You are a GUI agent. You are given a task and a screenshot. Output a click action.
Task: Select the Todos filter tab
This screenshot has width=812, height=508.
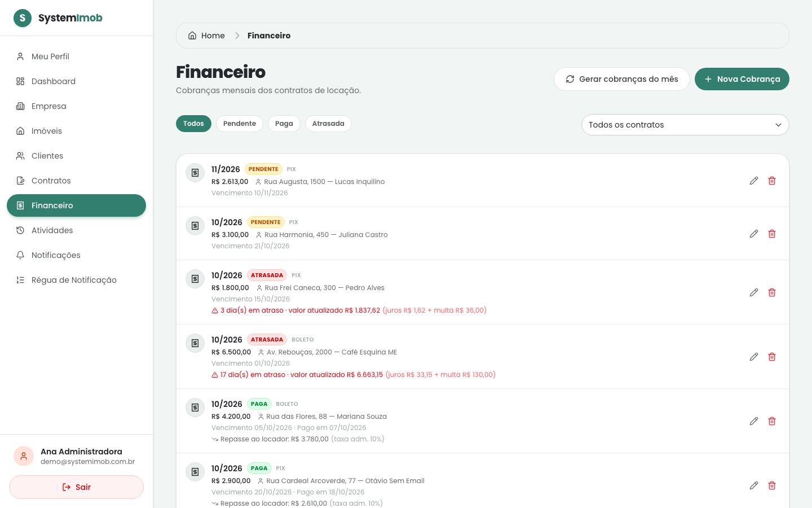(193, 124)
